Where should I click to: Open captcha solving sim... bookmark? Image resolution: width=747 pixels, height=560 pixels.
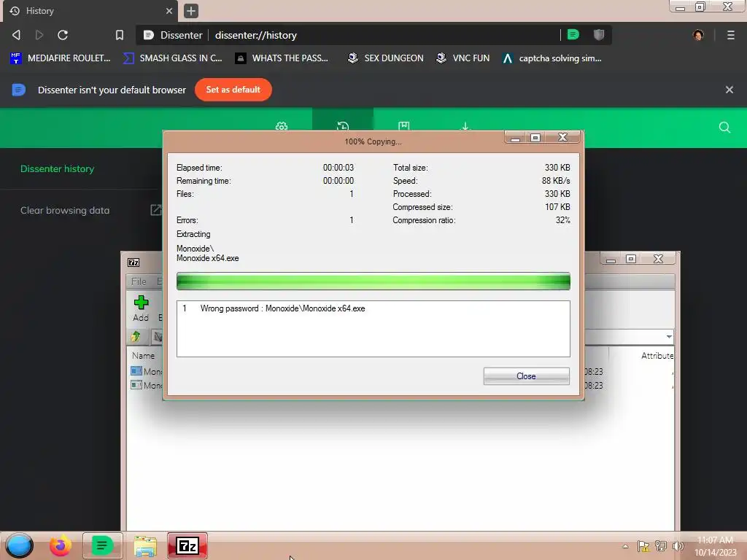(551, 58)
